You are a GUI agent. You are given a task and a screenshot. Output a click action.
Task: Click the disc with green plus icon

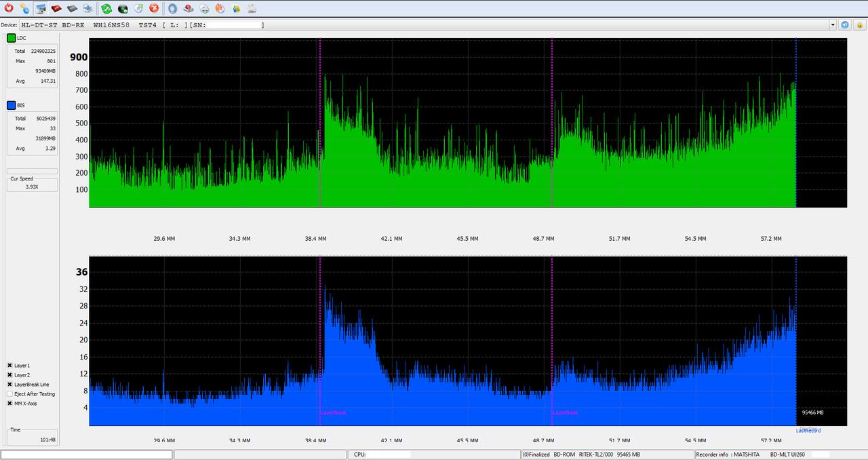coord(204,8)
